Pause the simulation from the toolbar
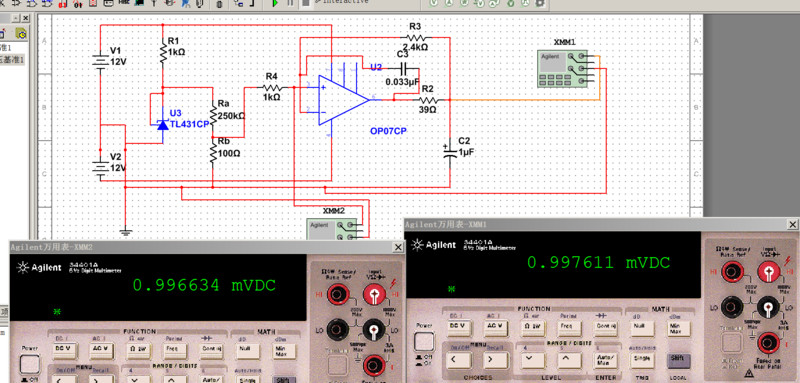The image size is (800, 383). (290, 4)
